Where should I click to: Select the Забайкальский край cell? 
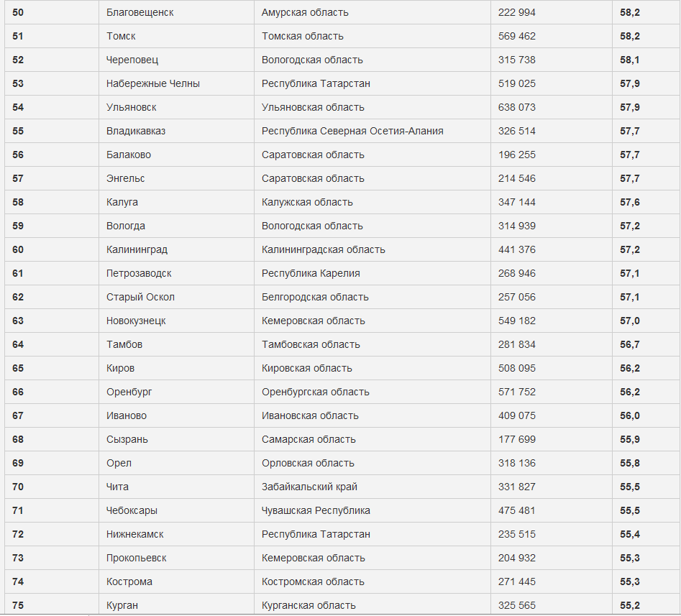coord(309,487)
